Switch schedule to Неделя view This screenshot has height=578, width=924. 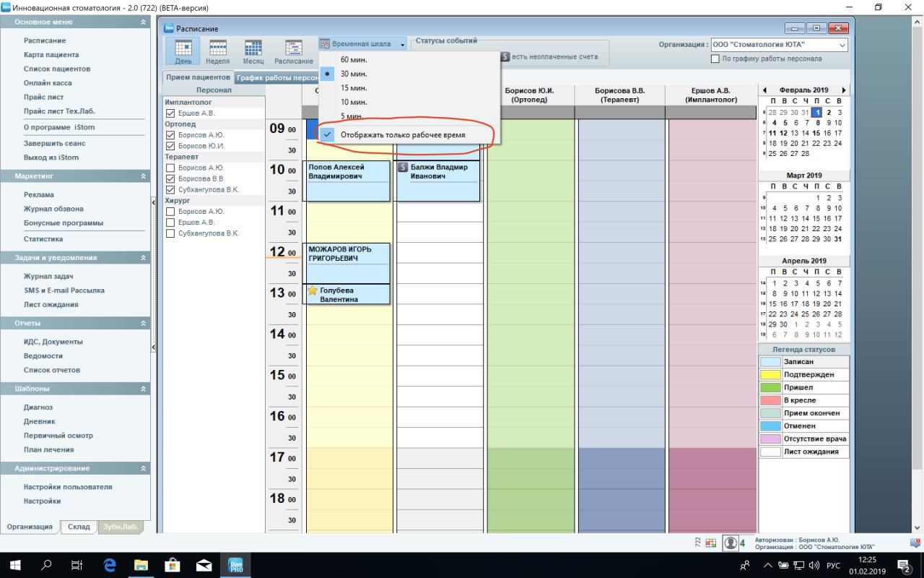[x=217, y=51]
